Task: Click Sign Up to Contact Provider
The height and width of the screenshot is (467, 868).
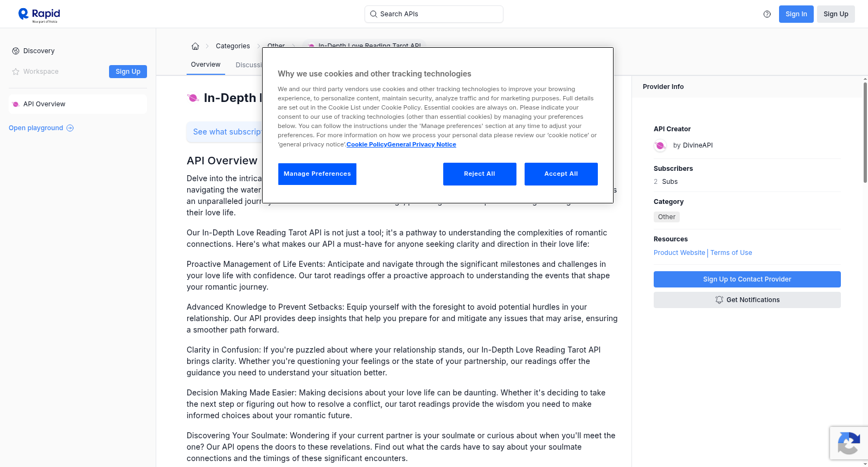Action: (747, 279)
